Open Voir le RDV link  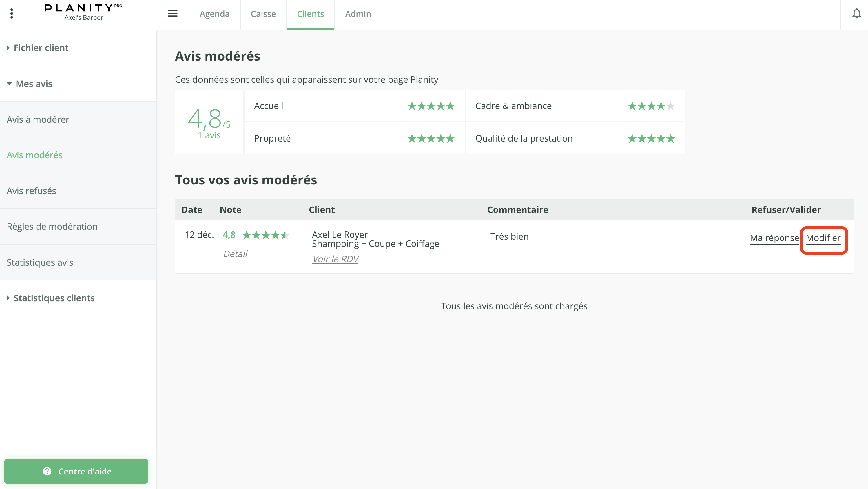[x=335, y=259]
